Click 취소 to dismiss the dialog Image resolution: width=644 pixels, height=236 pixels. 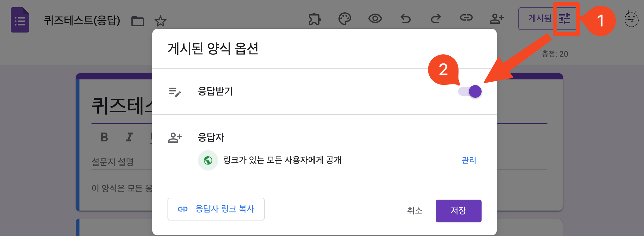click(x=415, y=211)
